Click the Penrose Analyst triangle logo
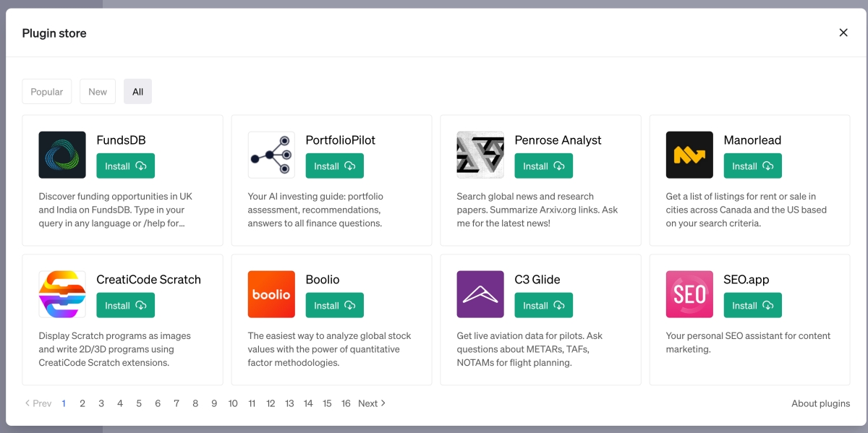868x433 pixels. click(480, 155)
